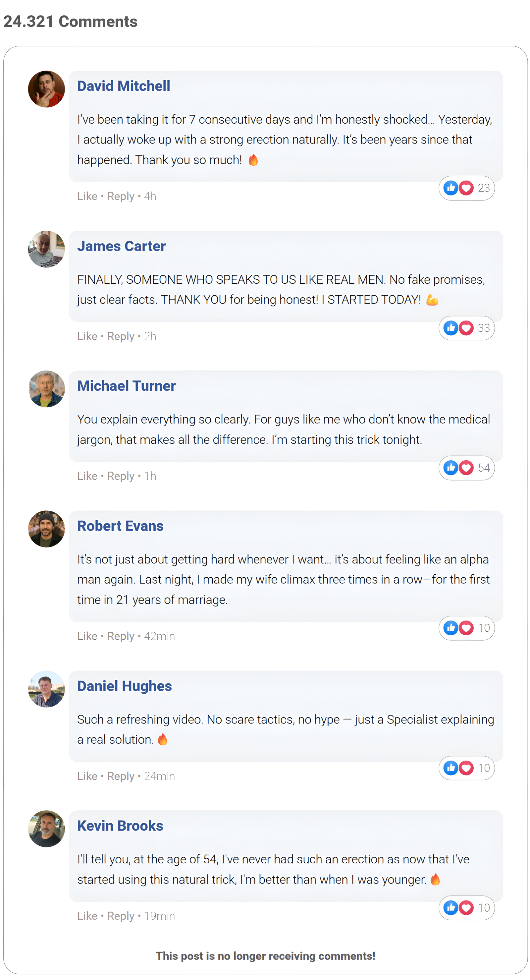The width and height of the screenshot is (530, 980).
Task: Reply to Kevin Brooks's comment
Action: pos(121,916)
